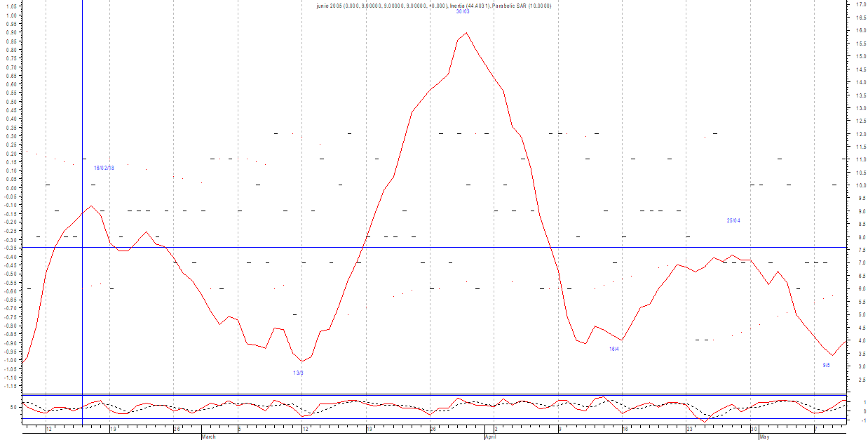Screen dimensions: 868x440
Task: Click the '25/04' annotation label
Action: (733, 220)
